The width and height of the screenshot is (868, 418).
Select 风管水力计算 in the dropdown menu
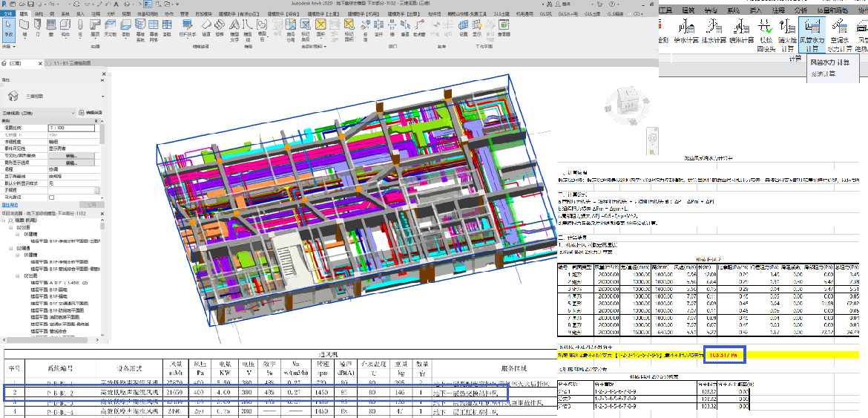click(830, 62)
